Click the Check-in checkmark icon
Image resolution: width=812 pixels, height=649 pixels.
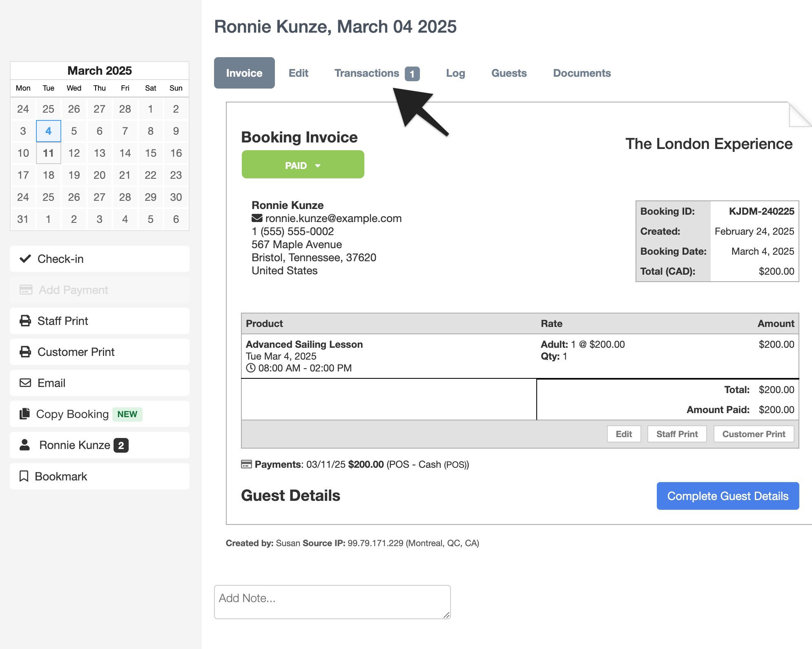click(25, 259)
